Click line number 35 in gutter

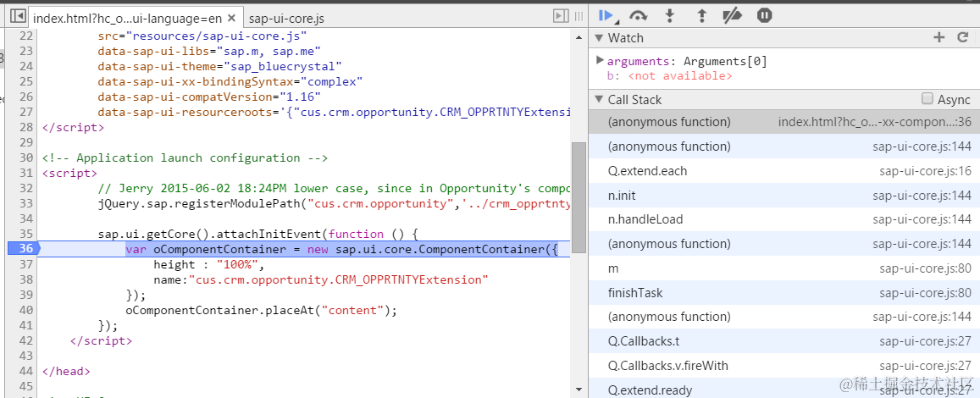(25, 234)
